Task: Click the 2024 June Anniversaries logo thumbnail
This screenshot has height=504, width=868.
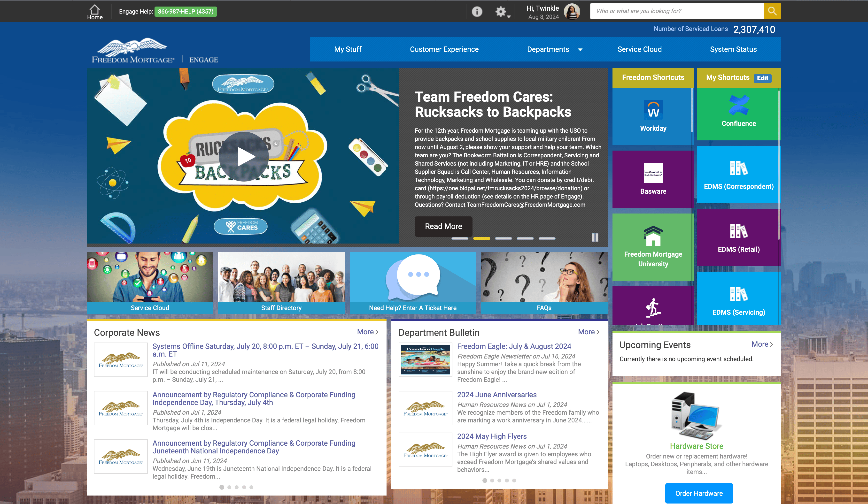Action: coord(425,408)
